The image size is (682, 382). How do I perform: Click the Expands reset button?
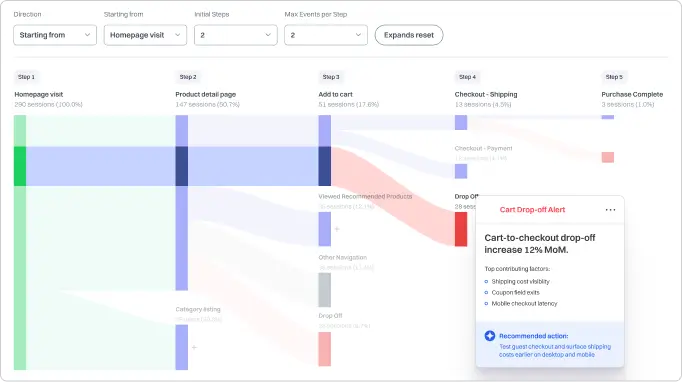point(409,35)
